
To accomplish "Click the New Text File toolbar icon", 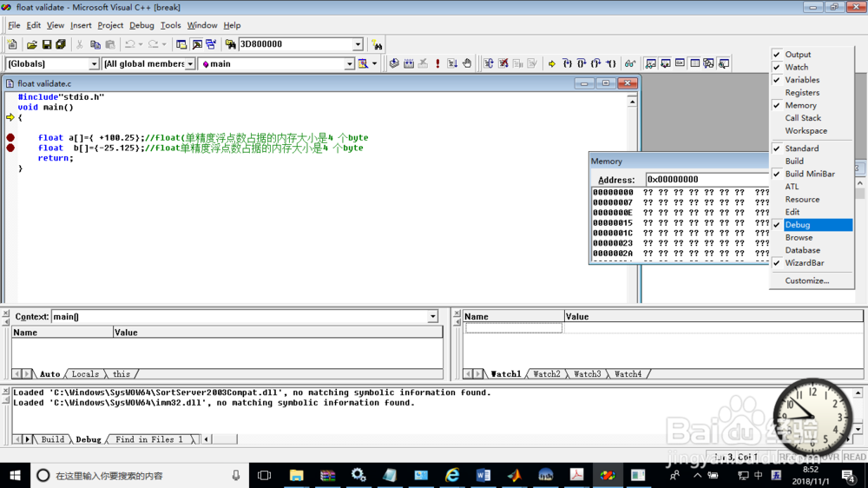I will coord(12,44).
